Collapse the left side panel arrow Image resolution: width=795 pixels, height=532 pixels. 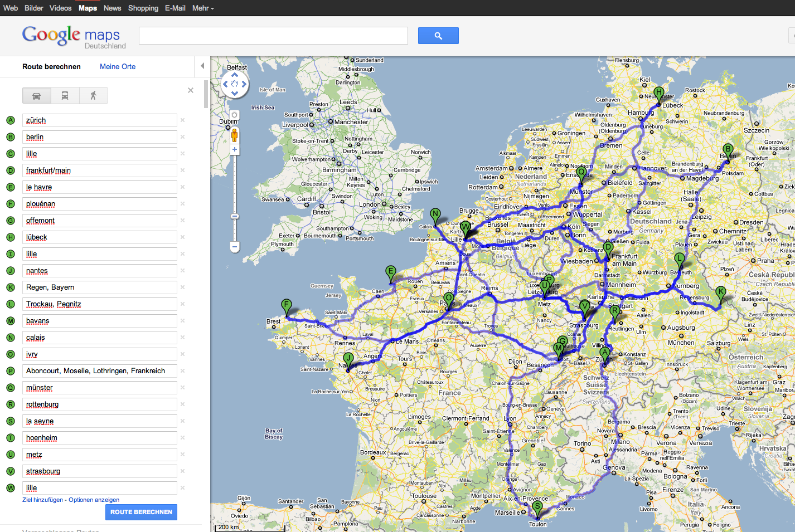tap(202, 66)
